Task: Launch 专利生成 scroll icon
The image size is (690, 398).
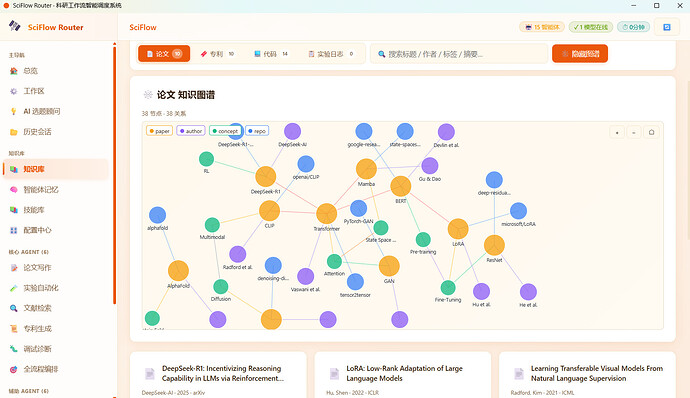Action: pyautogui.click(x=14, y=328)
